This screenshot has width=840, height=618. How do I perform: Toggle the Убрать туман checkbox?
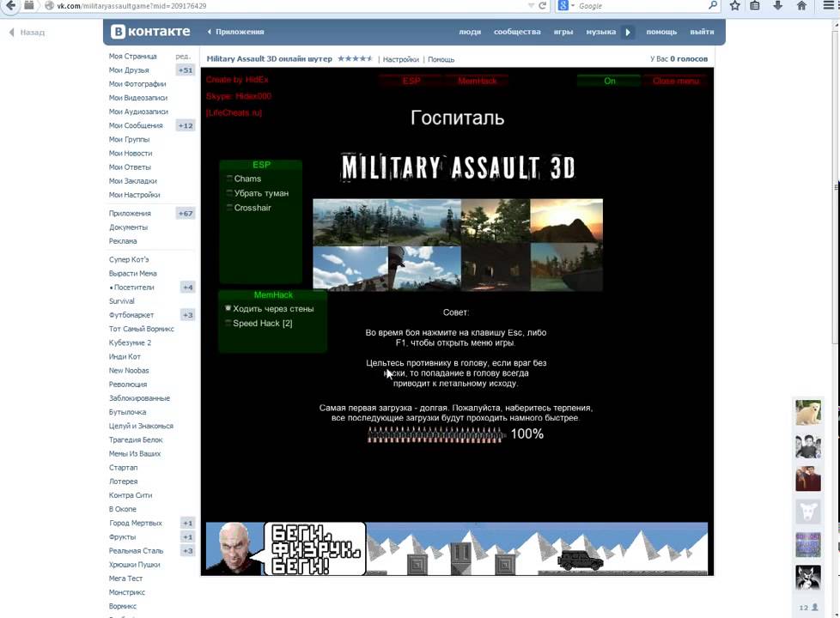click(x=229, y=193)
